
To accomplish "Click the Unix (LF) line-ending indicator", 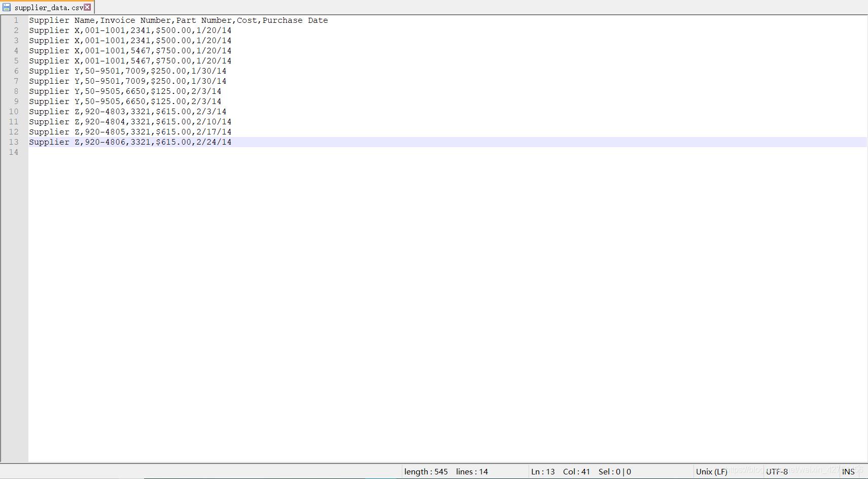I will [712, 472].
